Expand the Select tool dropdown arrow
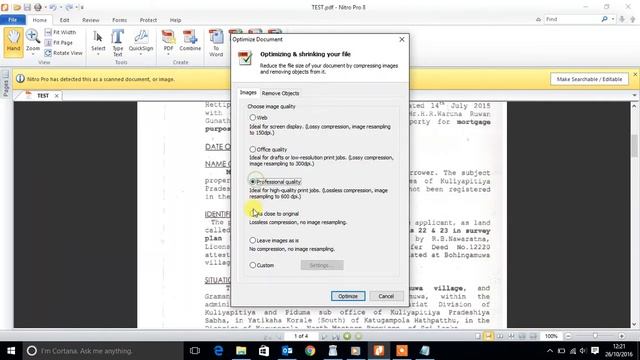 pyautogui.click(x=98, y=54)
